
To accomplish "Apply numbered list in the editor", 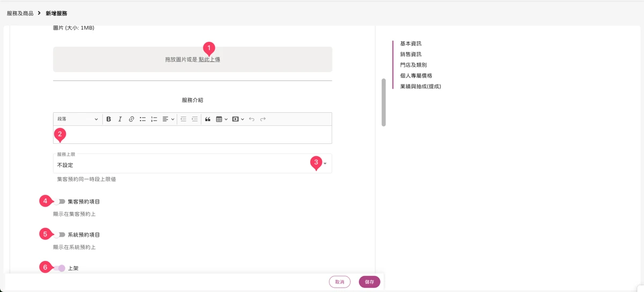I will (x=154, y=119).
